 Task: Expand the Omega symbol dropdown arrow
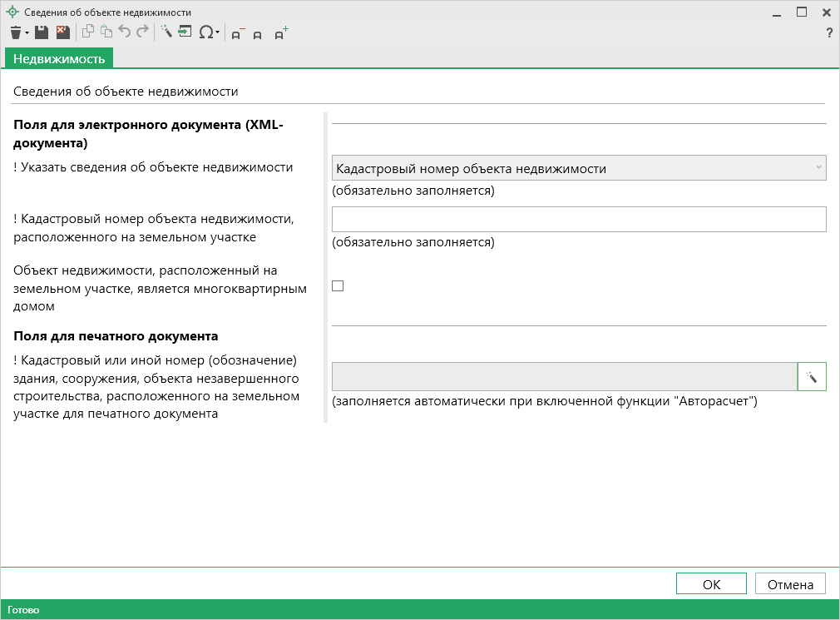[218, 33]
